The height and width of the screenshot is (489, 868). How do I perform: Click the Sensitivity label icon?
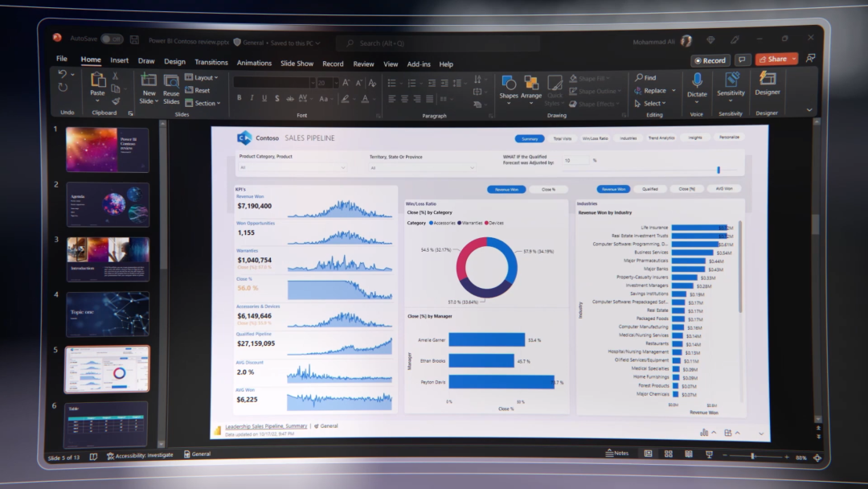click(731, 79)
